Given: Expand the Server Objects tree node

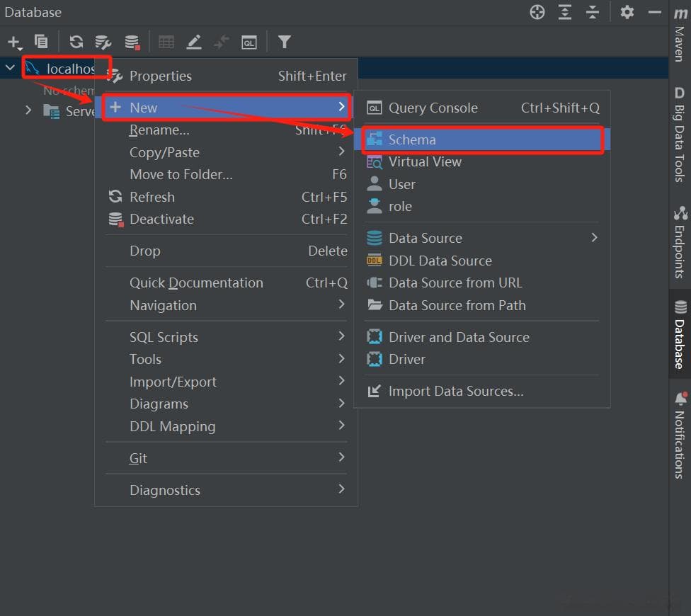Looking at the screenshot, I should coord(28,110).
